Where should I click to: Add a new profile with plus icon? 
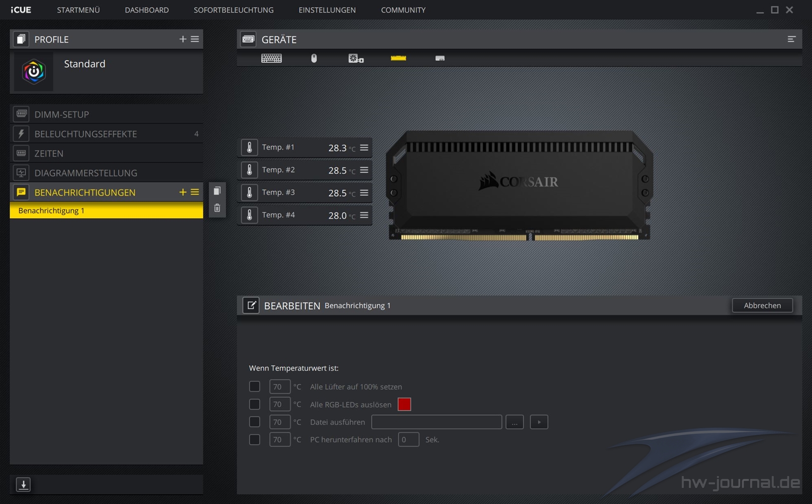click(x=183, y=39)
